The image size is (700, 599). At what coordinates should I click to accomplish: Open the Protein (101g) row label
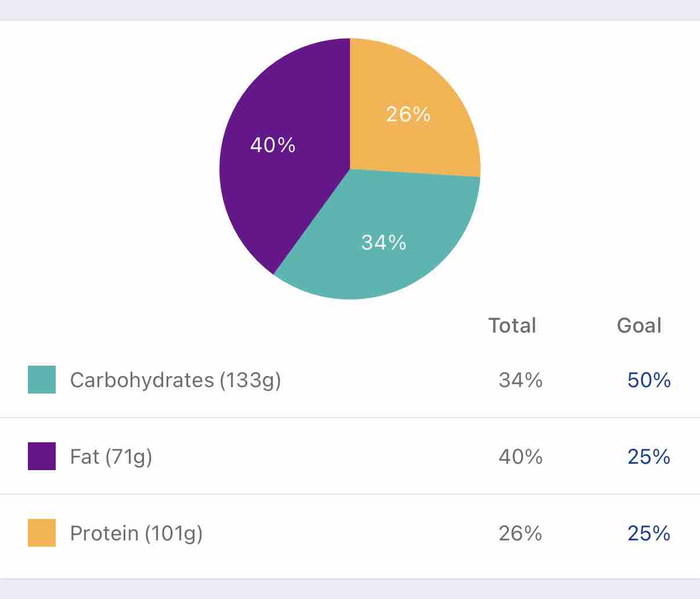click(136, 533)
